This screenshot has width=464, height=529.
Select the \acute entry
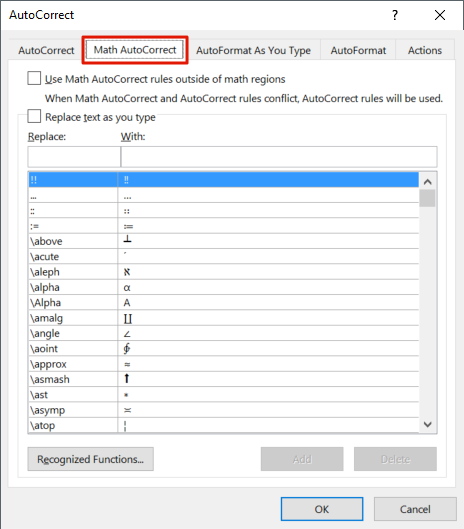tap(224, 256)
